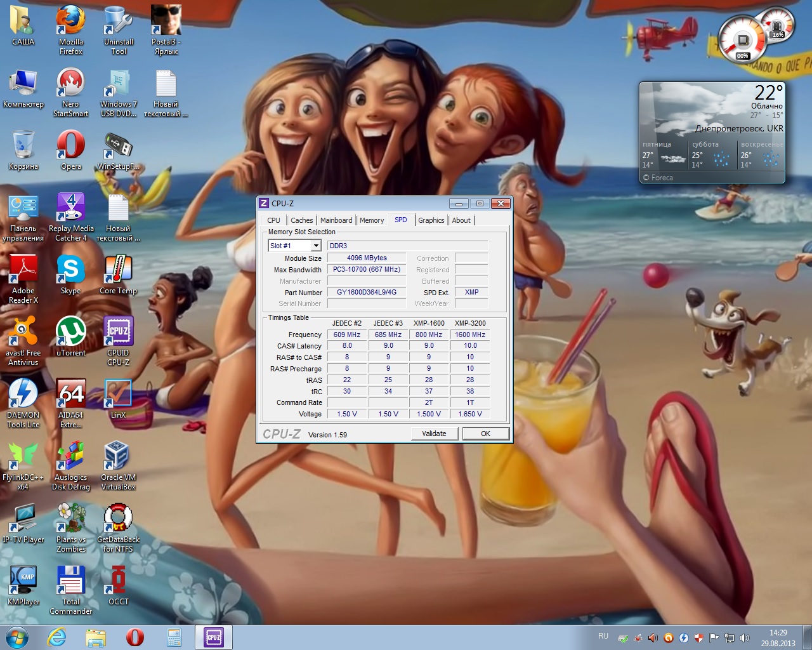Open KMPlayer desktop shortcut
This screenshot has height=650, width=812.
23,585
